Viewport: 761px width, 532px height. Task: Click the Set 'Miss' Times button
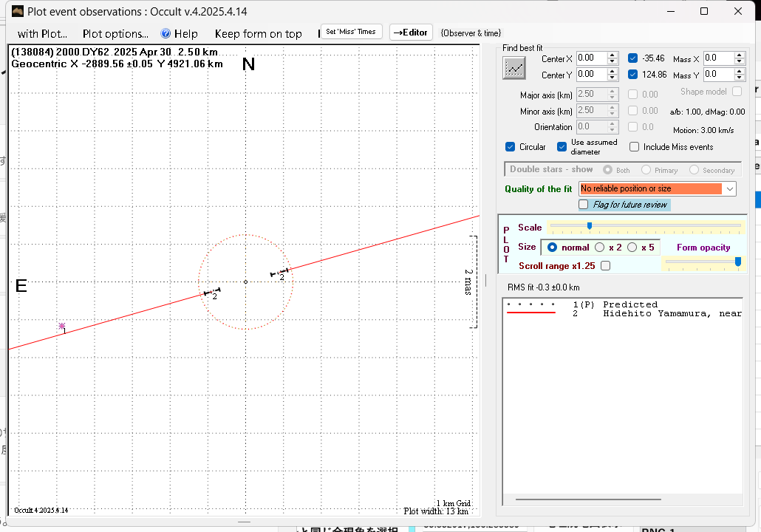coord(351,32)
